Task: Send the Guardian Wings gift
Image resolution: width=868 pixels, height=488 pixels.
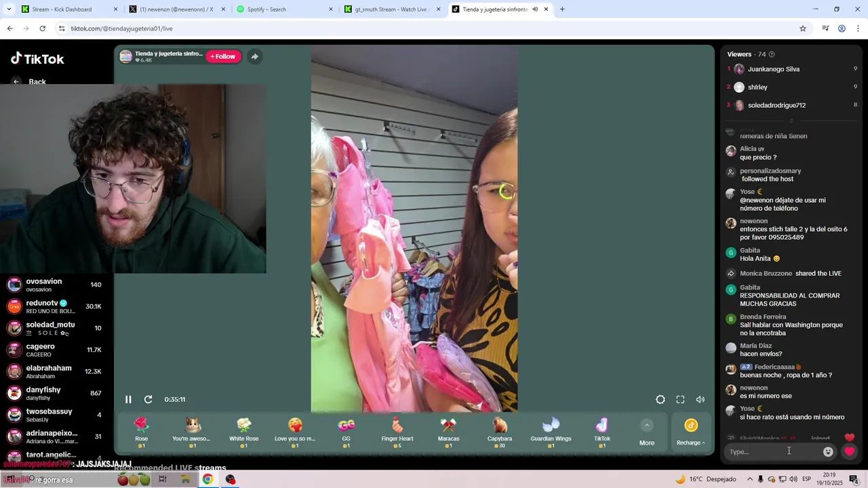Action: click(x=551, y=432)
